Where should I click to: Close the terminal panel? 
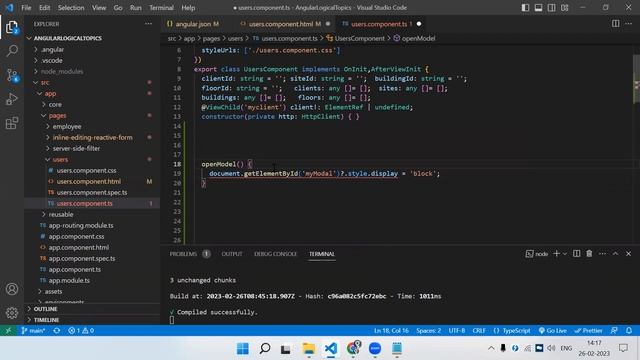(x=629, y=253)
